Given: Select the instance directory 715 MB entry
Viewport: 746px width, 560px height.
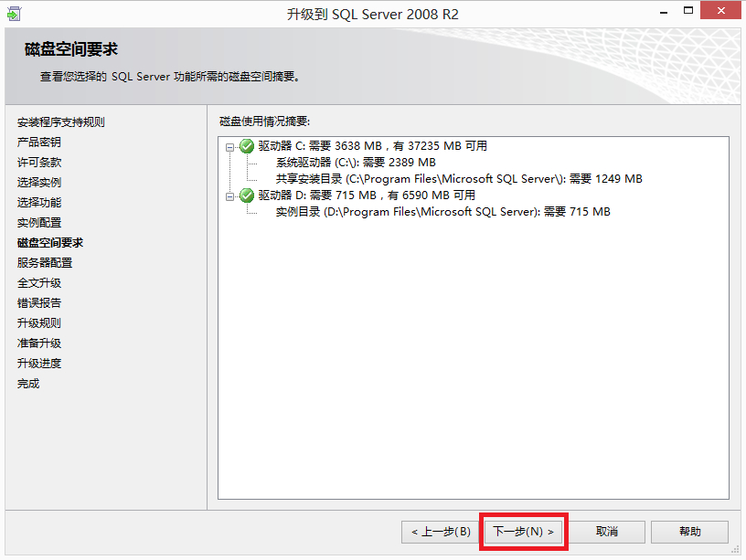Looking at the screenshot, I should pyautogui.click(x=442, y=212).
